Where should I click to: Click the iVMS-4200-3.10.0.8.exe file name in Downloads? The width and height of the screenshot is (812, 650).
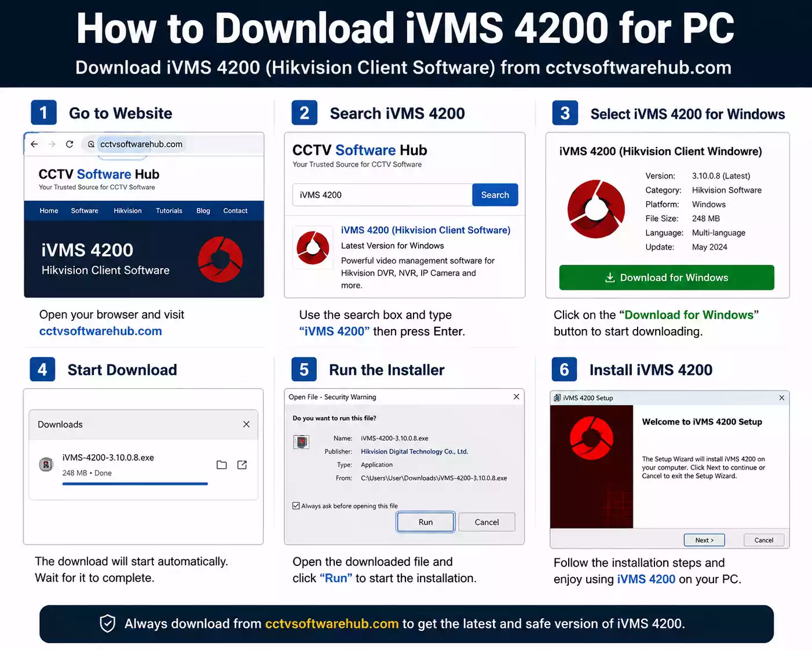coord(108,458)
